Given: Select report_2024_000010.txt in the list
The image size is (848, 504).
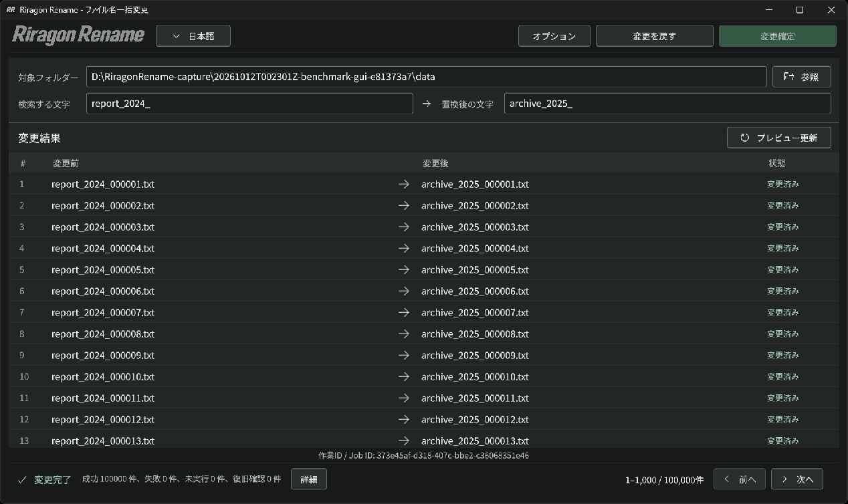Looking at the screenshot, I should point(103,377).
